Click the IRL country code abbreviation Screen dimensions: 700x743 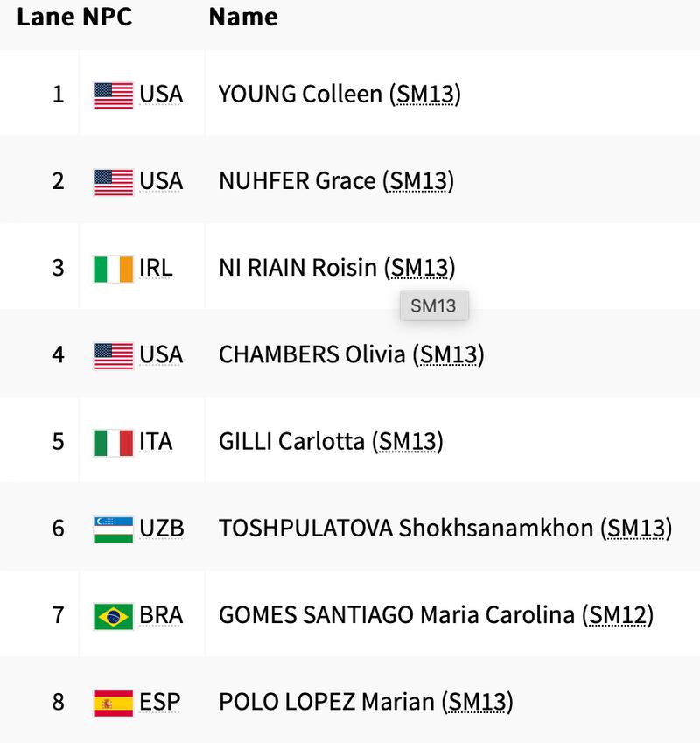pyautogui.click(x=156, y=268)
